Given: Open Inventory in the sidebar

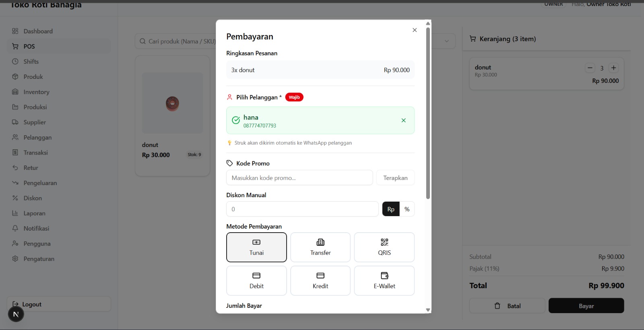Looking at the screenshot, I should coord(36,92).
